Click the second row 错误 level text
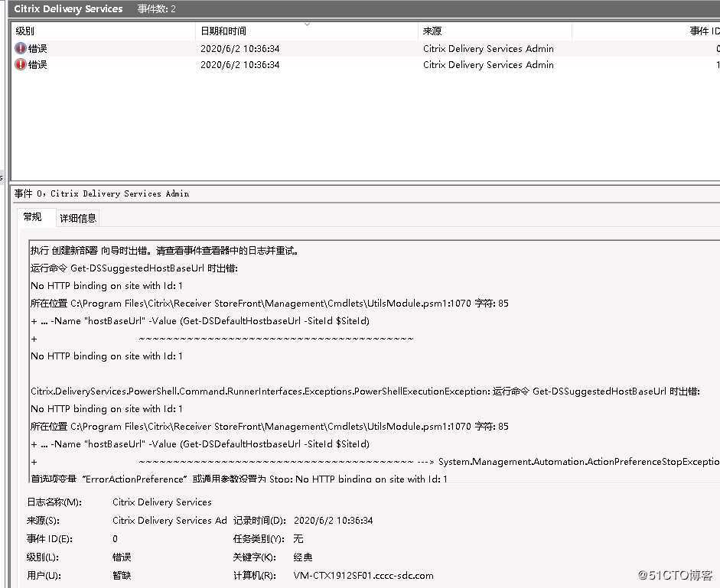 pos(37,65)
